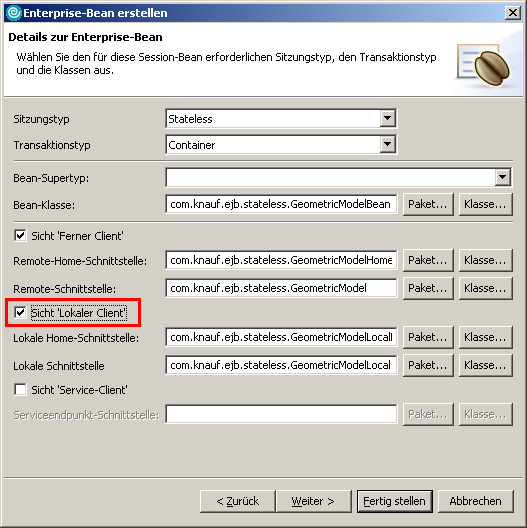Uncheck the Sicht 'Lokaler Client' checkbox
The height and width of the screenshot is (528, 527).
pyautogui.click(x=20, y=312)
